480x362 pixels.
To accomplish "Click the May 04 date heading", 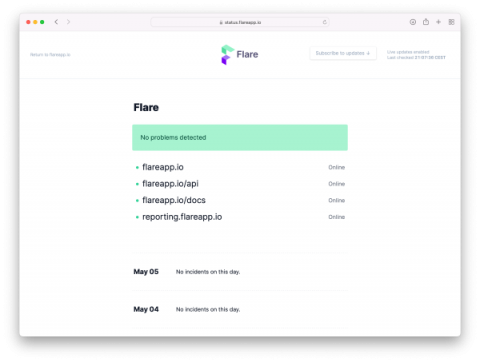I will pyautogui.click(x=146, y=309).
